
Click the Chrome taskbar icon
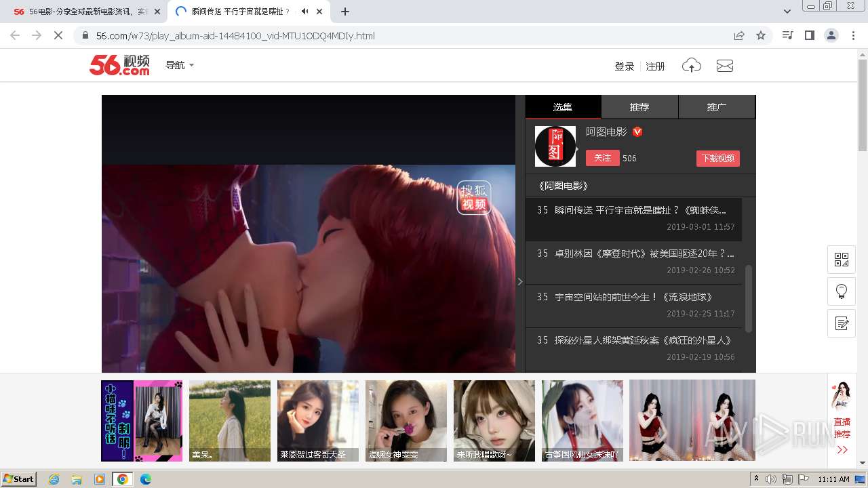(x=123, y=479)
